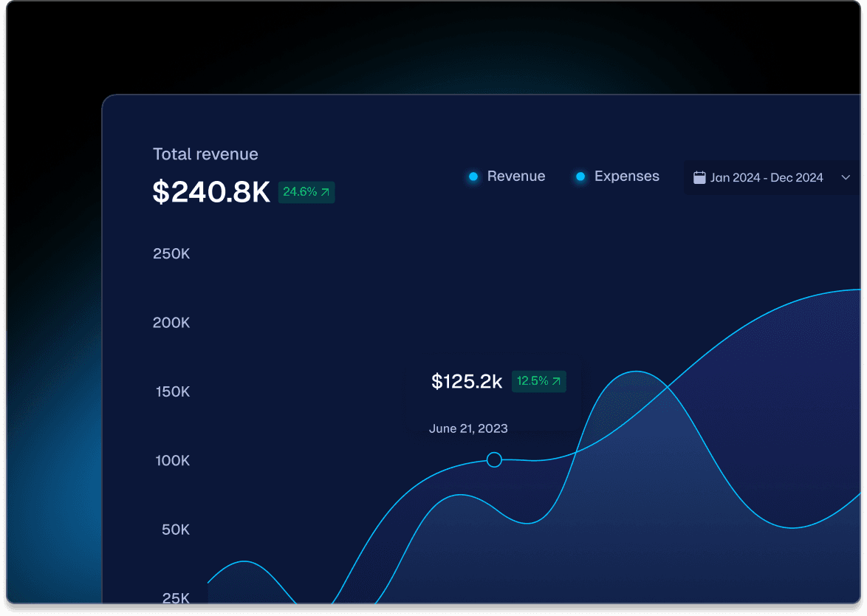Click the calendar icon in date selector

(x=699, y=177)
